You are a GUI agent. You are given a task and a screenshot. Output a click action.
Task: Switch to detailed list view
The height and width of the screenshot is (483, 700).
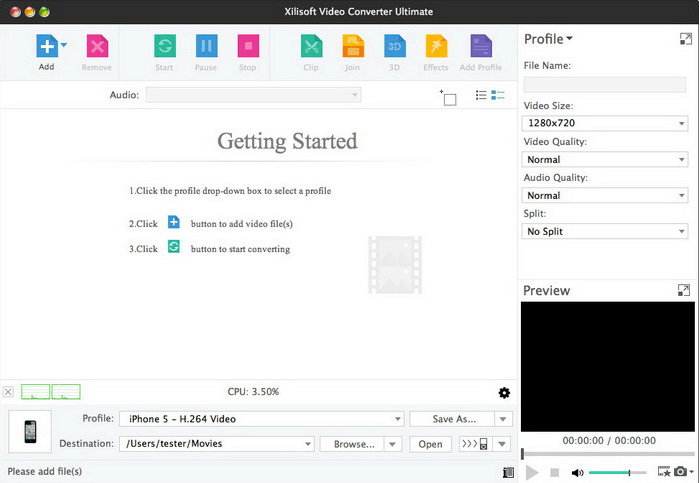point(497,95)
